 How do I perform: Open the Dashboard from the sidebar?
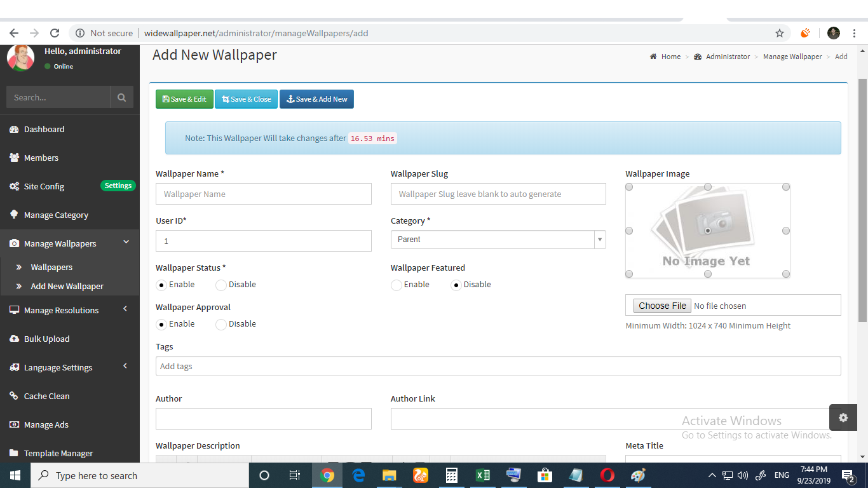43,129
